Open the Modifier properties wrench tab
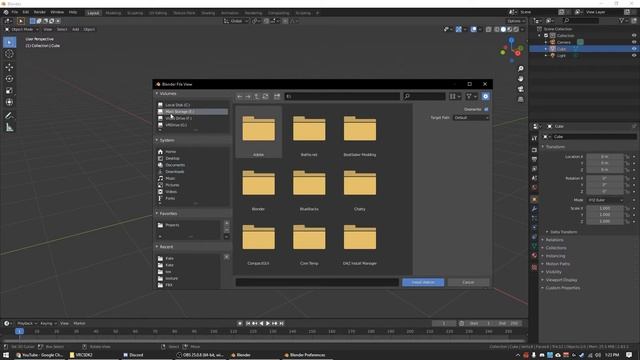 (534, 209)
